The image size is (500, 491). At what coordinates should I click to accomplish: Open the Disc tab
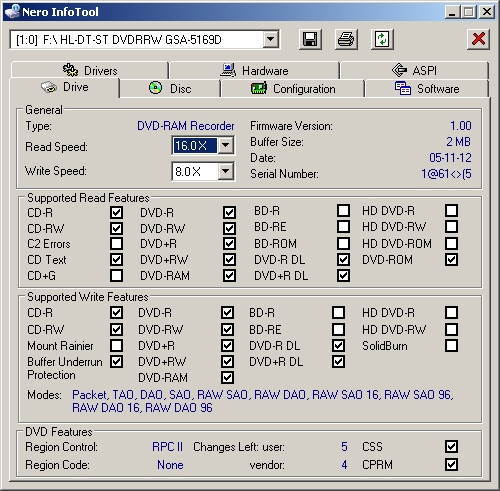click(x=170, y=89)
